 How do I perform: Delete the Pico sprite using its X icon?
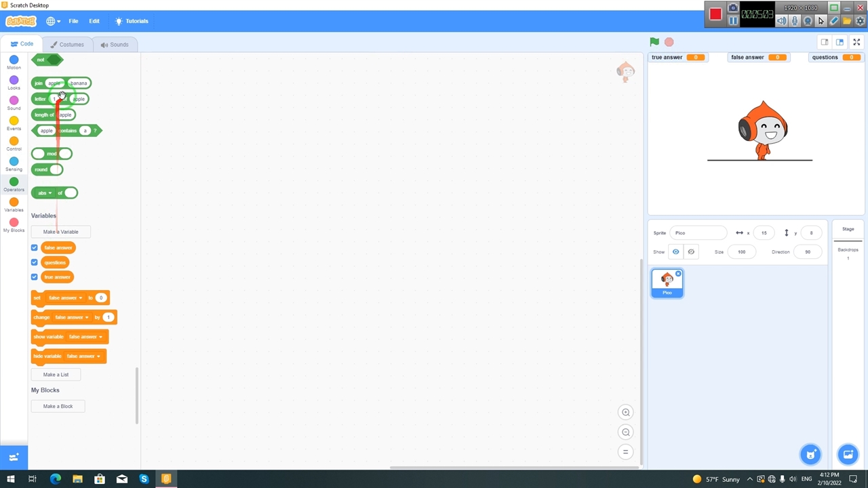(678, 274)
